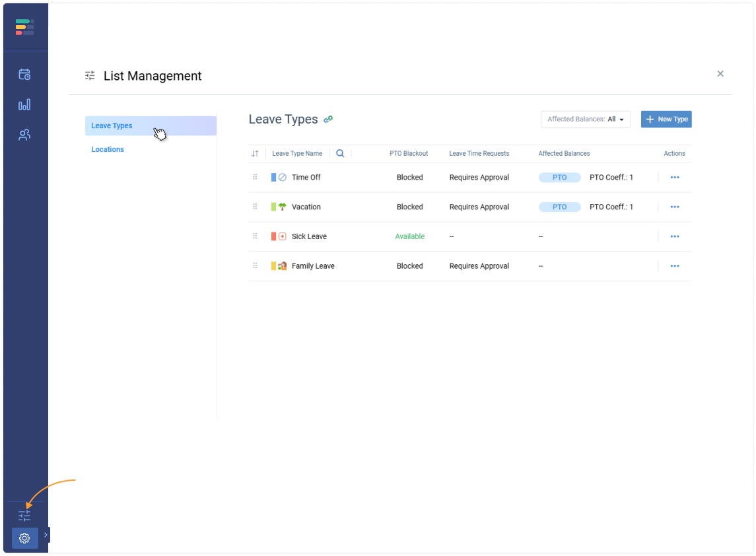The image size is (756, 556).
Task: Open the bar chart reports icon
Action: click(24, 105)
